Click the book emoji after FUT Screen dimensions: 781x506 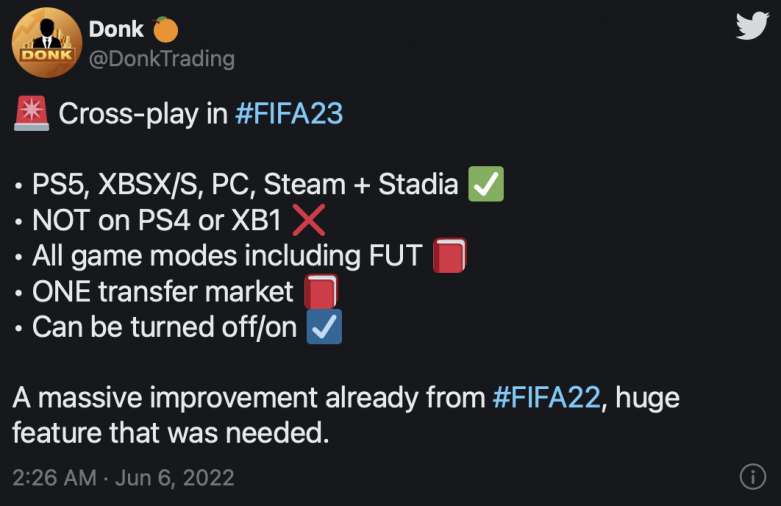pyautogui.click(x=449, y=257)
